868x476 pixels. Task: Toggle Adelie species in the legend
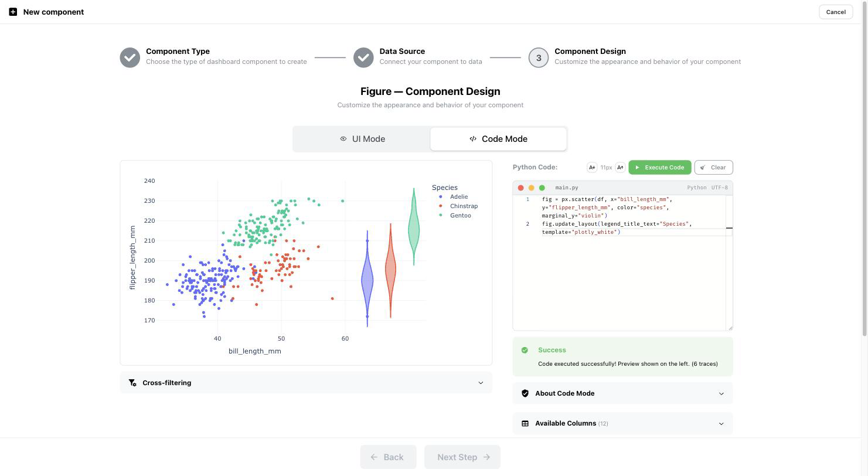(x=453, y=197)
